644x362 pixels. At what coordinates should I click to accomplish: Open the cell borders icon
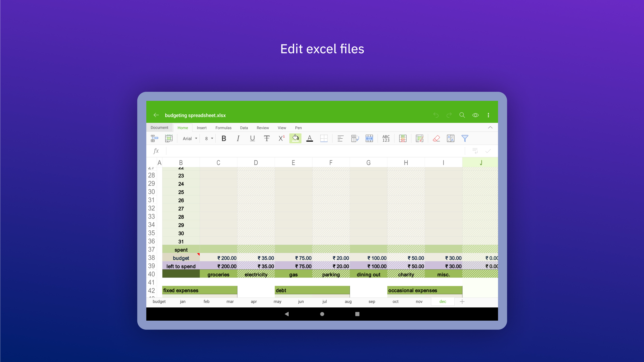[x=324, y=139]
